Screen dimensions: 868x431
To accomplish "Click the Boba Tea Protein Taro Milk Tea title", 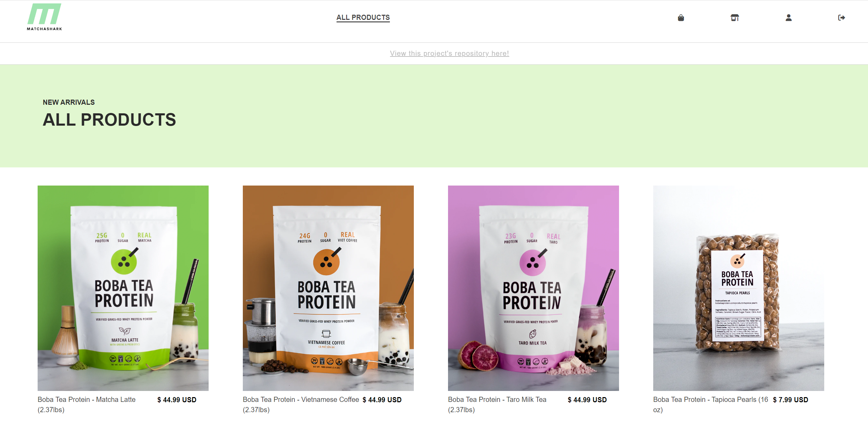I will 497,405.
